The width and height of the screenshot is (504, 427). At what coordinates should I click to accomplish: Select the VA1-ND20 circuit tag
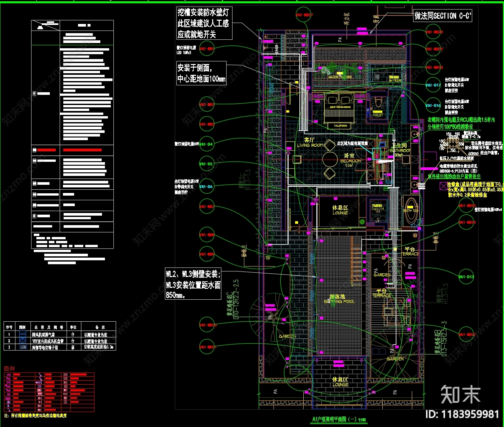click(433, 32)
